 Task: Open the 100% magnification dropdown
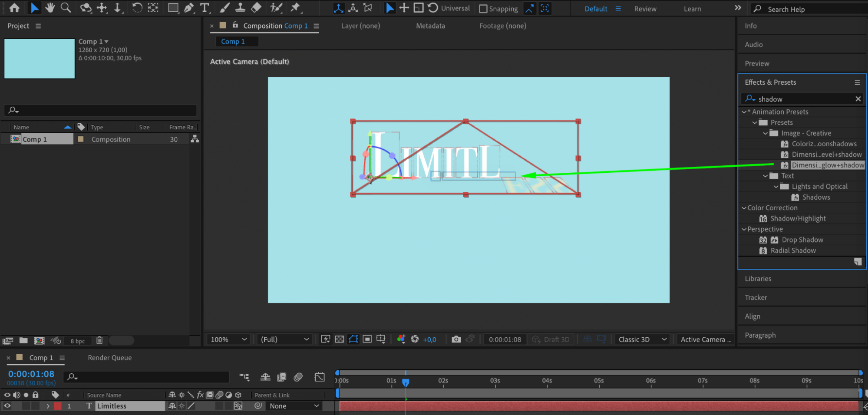coord(228,339)
